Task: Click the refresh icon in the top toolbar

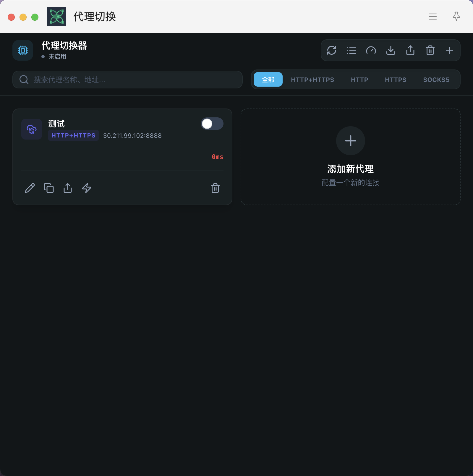Action: (x=332, y=50)
